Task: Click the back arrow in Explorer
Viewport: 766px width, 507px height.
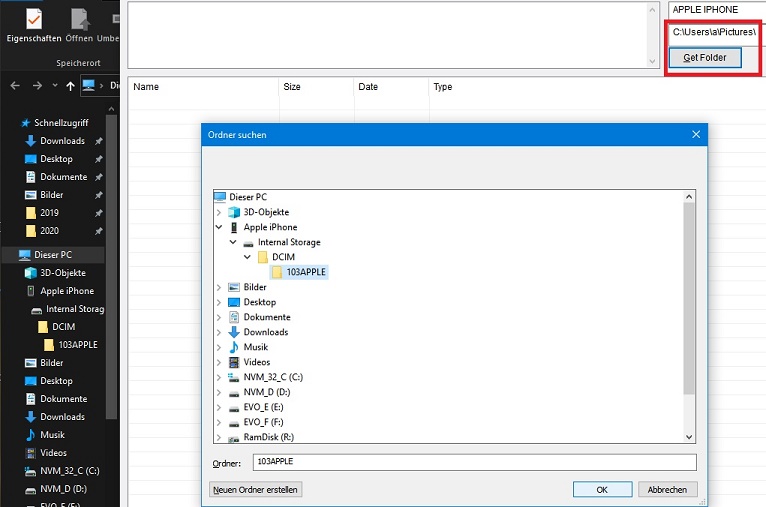Action: [x=15, y=86]
